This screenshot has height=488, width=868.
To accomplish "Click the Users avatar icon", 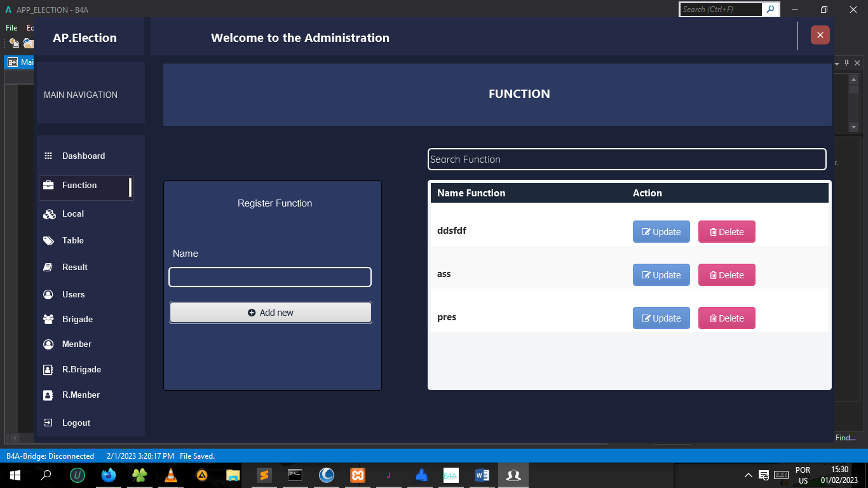I will click(48, 295).
